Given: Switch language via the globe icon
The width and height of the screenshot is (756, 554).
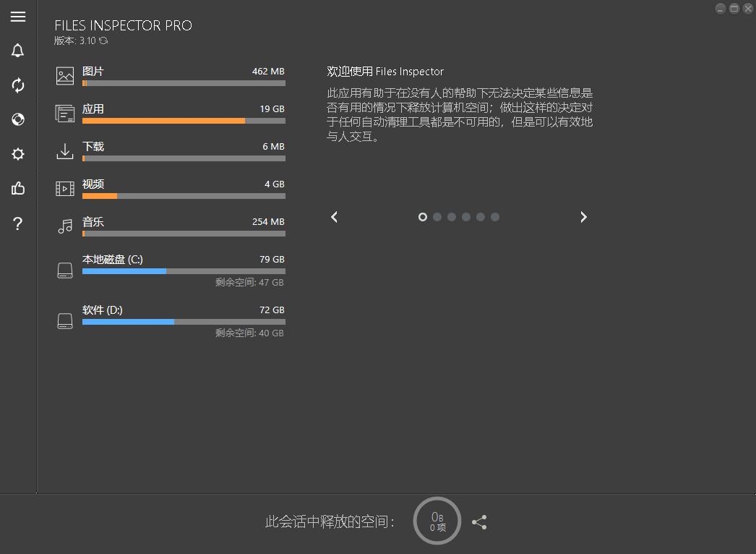Looking at the screenshot, I should click(x=17, y=119).
